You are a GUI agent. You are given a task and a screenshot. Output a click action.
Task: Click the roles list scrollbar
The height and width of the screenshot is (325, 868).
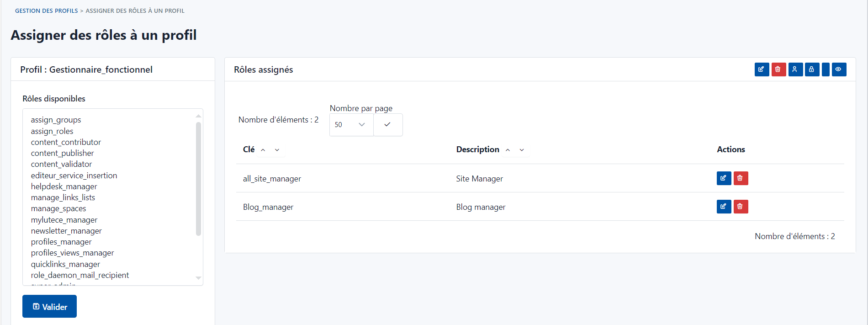[x=198, y=178]
